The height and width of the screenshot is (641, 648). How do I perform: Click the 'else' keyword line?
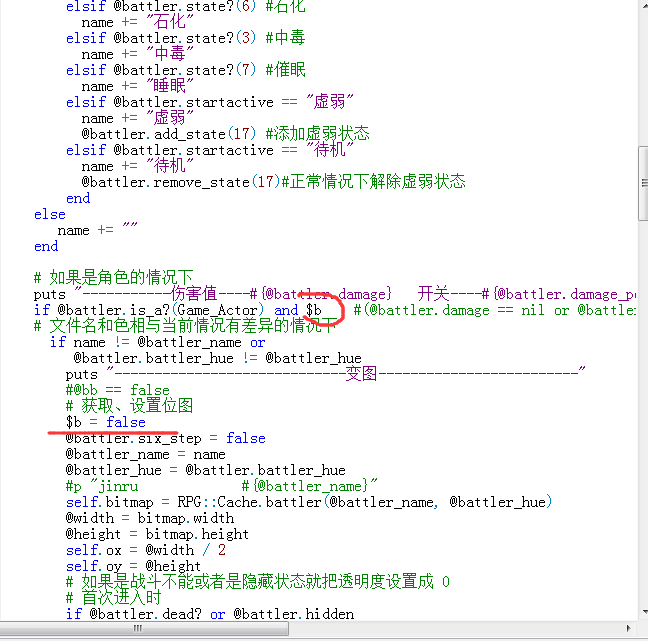pyautogui.click(x=50, y=214)
